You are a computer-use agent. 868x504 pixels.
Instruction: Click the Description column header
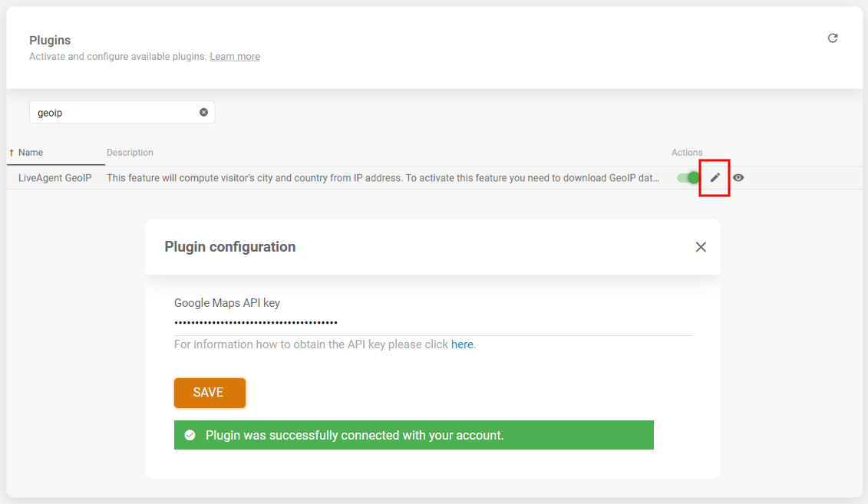(x=130, y=153)
